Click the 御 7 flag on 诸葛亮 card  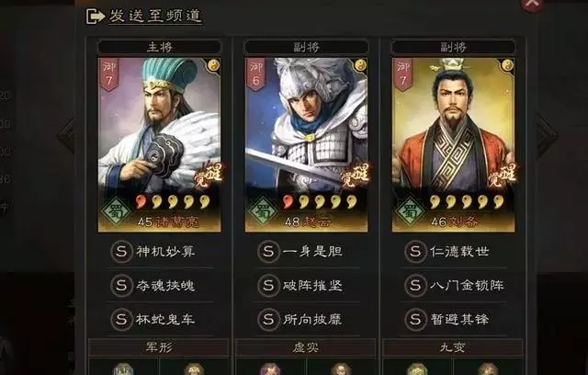click(109, 74)
